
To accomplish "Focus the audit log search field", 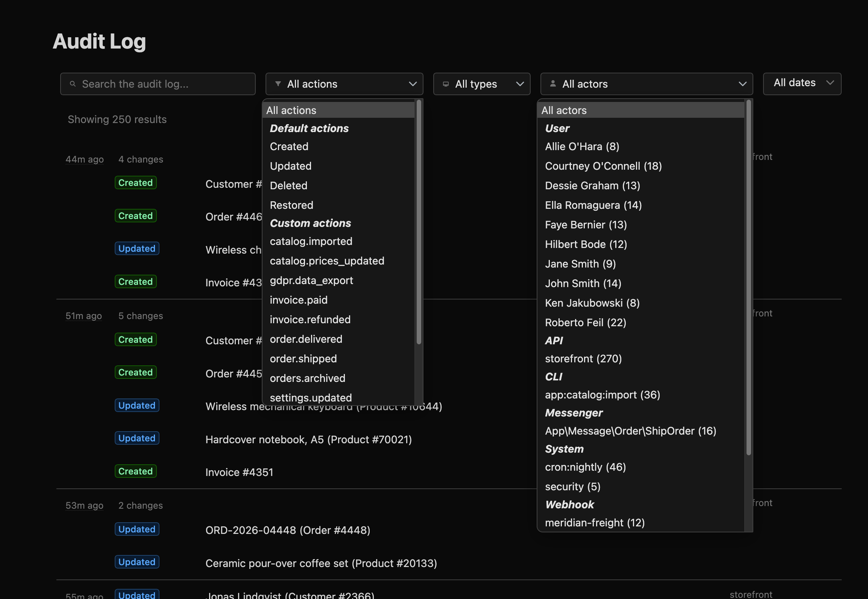I will [x=158, y=84].
